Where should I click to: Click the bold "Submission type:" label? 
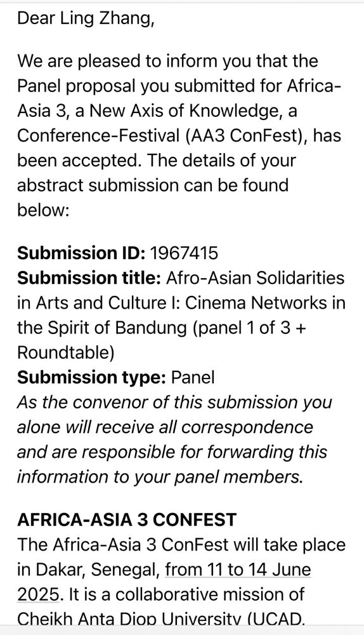(x=92, y=377)
